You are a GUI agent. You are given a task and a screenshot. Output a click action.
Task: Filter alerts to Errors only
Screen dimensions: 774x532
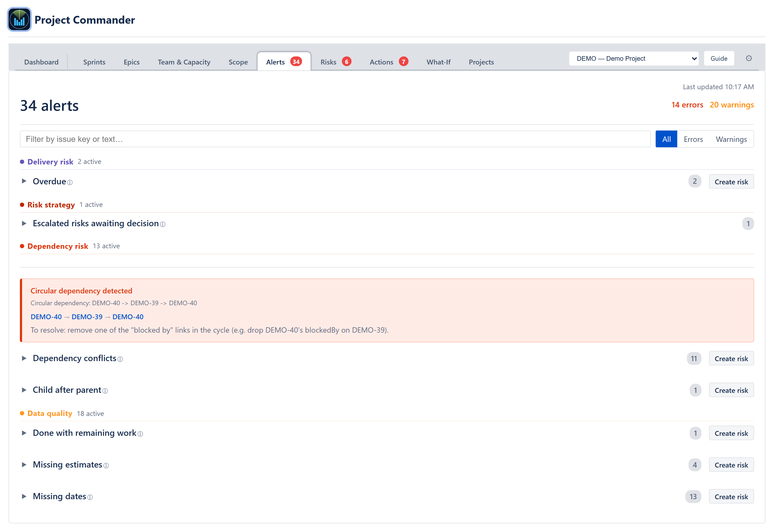(x=693, y=139)
